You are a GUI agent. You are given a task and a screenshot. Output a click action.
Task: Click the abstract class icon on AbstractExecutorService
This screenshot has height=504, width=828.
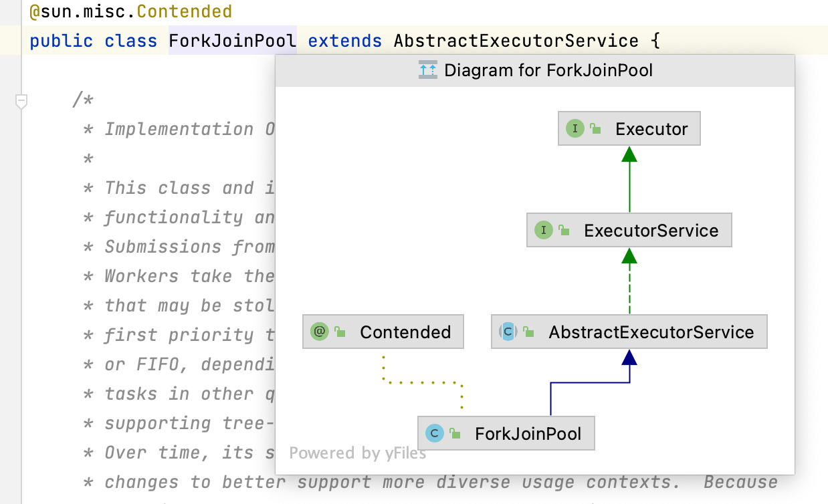[508, 332]
